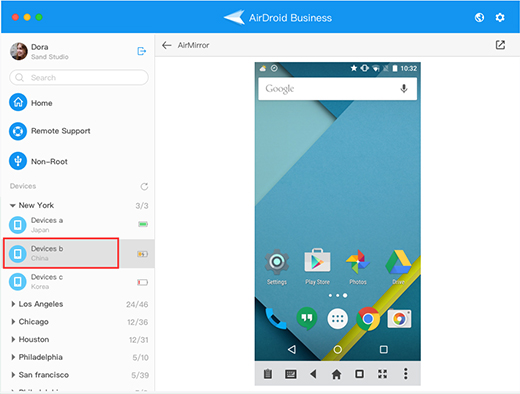Open Settings app on mirrored phone
Screen dimensions: 520x394
(x=277, y=267)
